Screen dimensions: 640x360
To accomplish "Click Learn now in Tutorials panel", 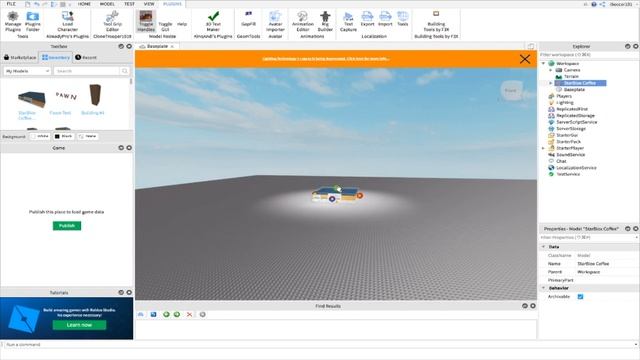I will [79, 325].
